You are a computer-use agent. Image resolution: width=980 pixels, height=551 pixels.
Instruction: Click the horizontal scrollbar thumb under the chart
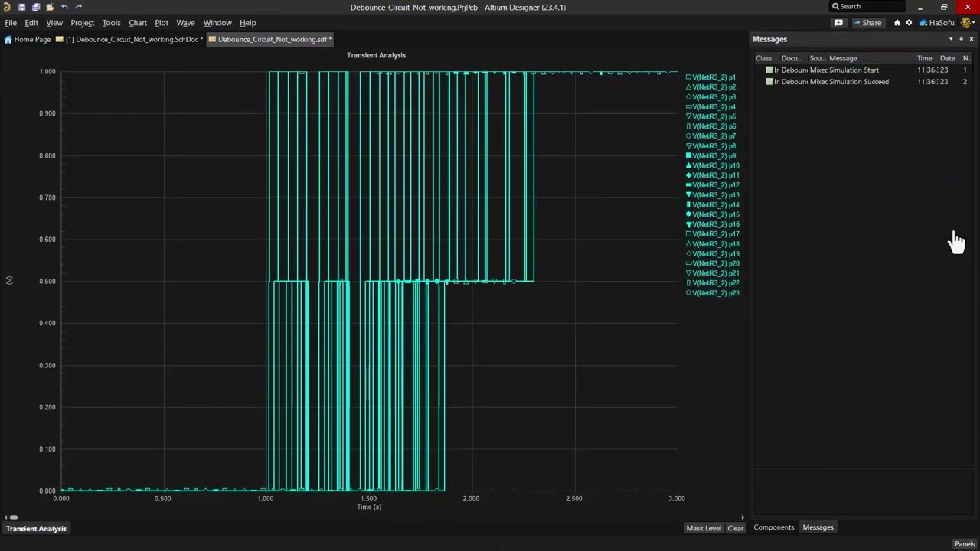coord(13,517)
